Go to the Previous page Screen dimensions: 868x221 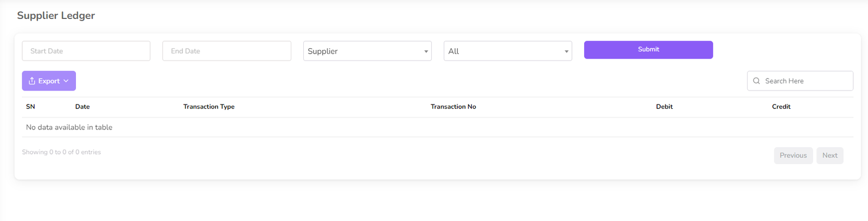point(793,155)
